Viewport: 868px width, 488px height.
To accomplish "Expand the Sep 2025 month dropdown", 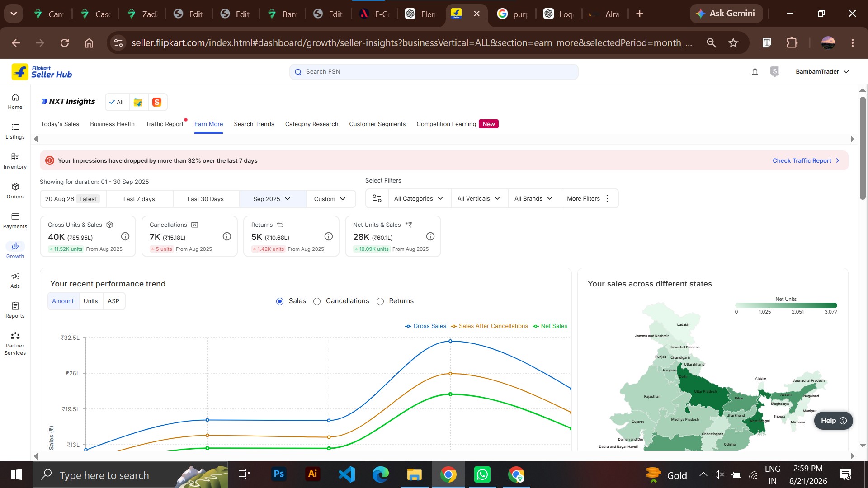I will tap(273, 199).
